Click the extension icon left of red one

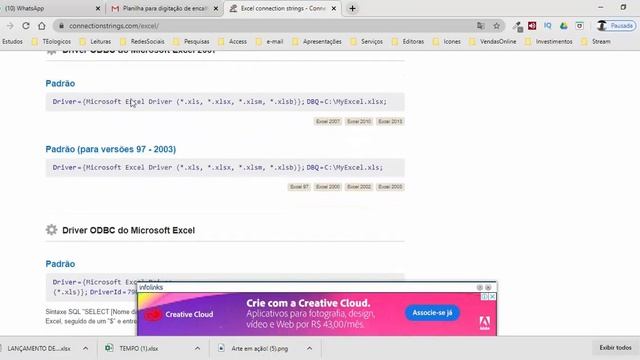coord(518,27)
